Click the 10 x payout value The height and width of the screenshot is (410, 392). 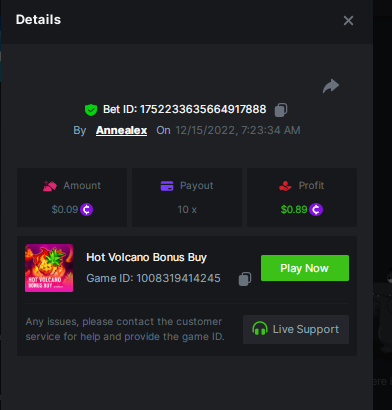click(187, 210)
